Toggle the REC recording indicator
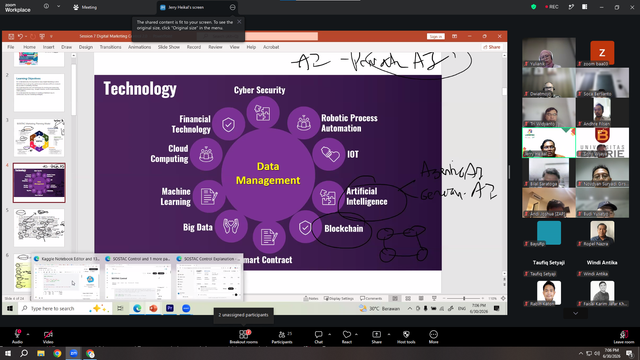Screen dimensions: 640x360 552,7
